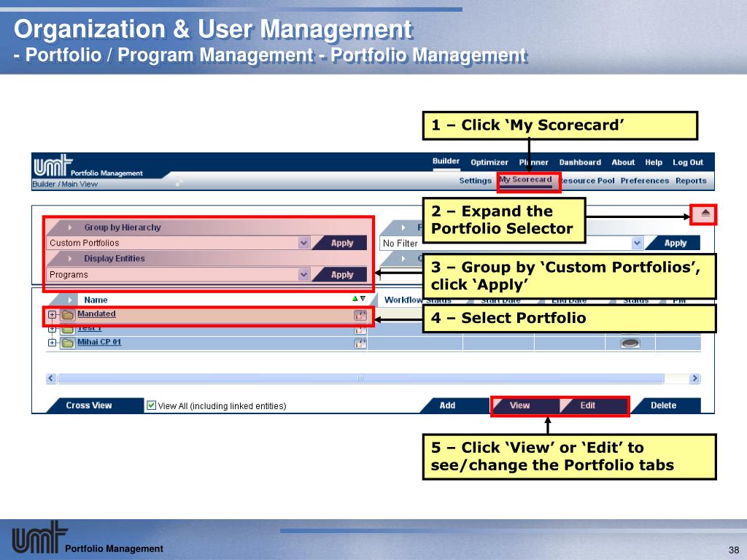The height and width of the screenshot is (560, 747).
Task: Click the calendar icon in the Mihai CP 01 row
Action: (360, 343)
